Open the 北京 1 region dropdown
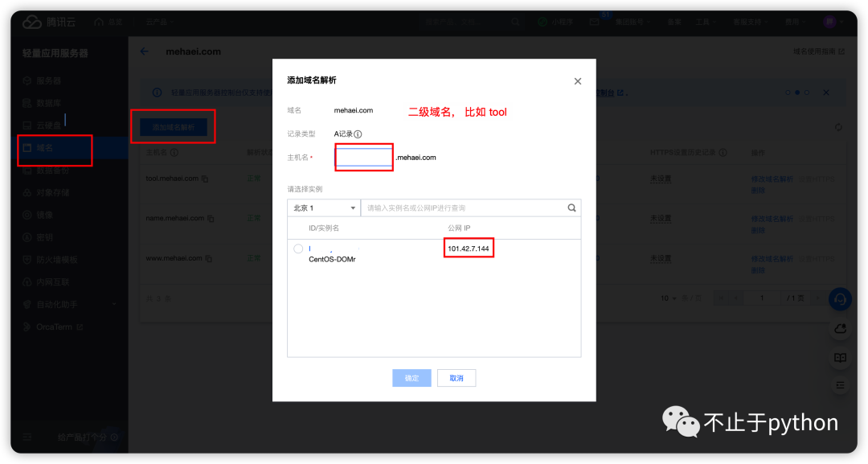 click(x=323, y=207)
